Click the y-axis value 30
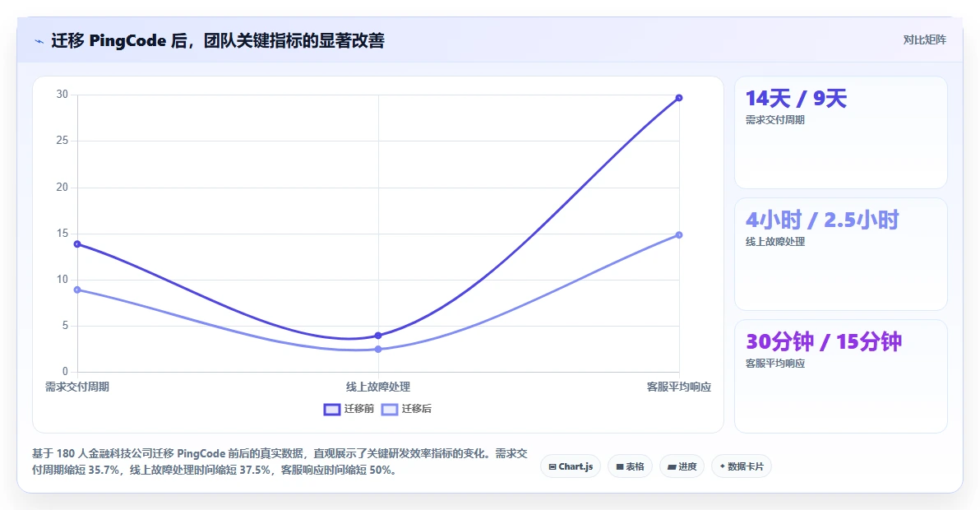The height and width of the screenshot is (510, 980). tap(62, 95)
